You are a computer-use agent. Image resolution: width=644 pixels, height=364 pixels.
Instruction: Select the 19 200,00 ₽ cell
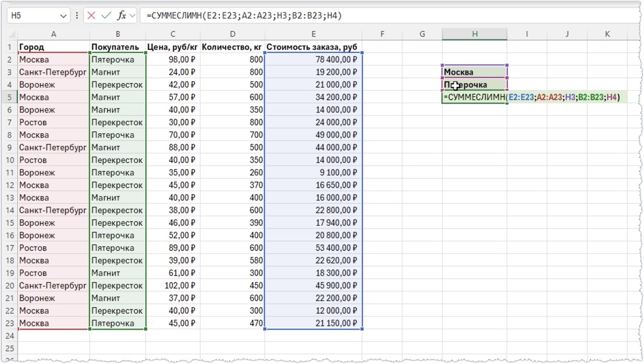(314, 72)
